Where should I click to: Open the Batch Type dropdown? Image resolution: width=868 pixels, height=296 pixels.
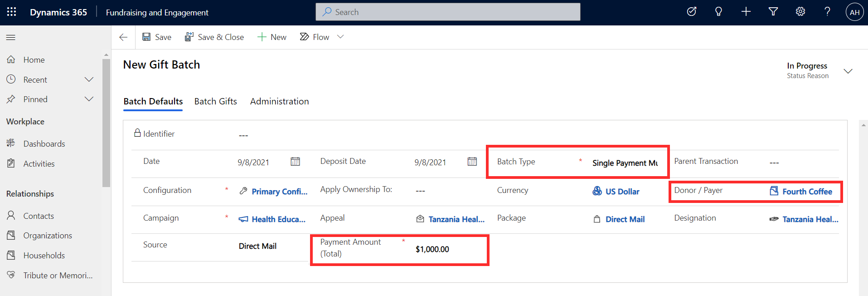click(x=625, y=163)
